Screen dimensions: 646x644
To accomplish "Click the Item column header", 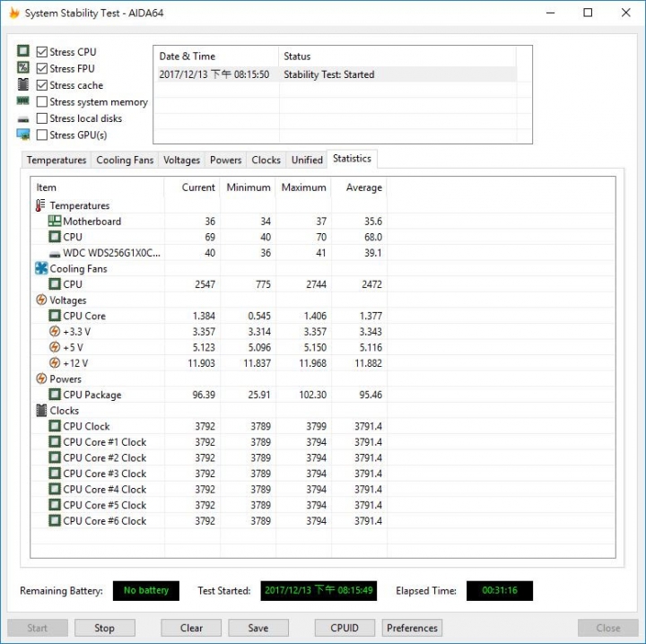I will (x=98, y=187).
